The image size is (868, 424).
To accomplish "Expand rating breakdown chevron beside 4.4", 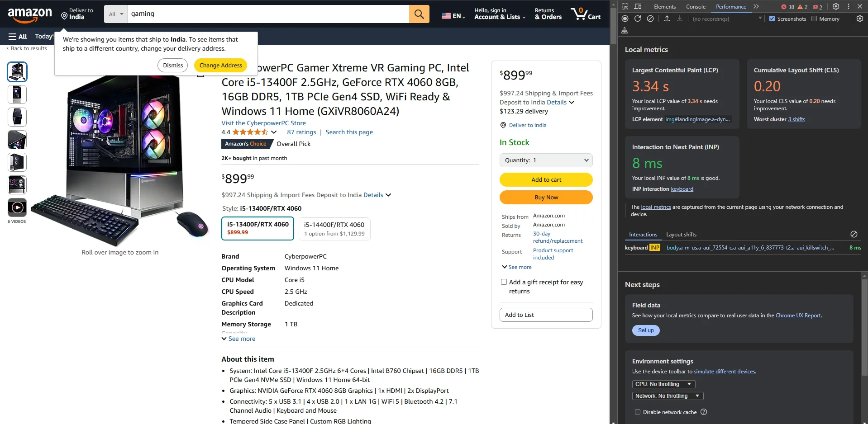I will pyautogui.click(x=274, y=132).
